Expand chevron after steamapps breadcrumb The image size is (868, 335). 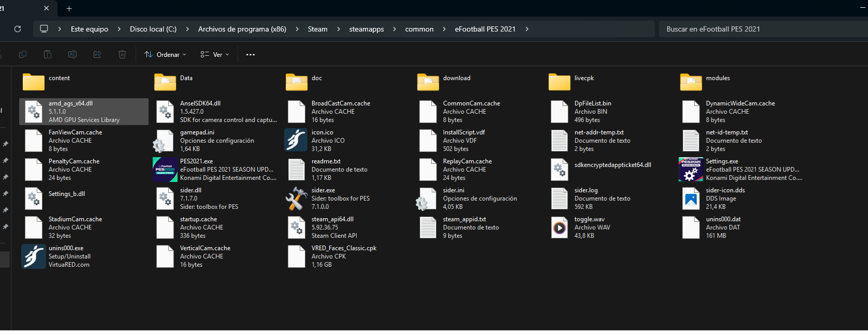click(394, 29)
